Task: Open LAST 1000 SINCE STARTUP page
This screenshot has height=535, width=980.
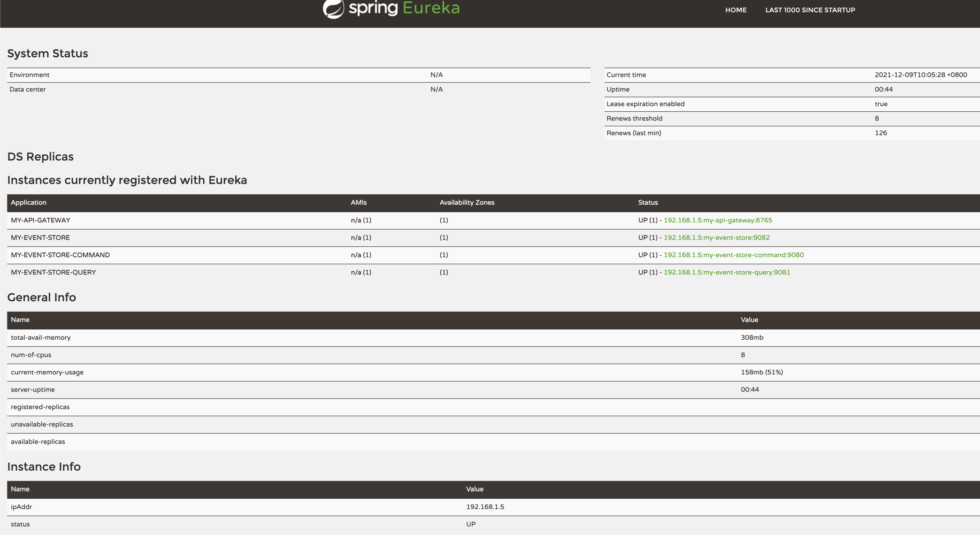Action: tap(810, 10)
